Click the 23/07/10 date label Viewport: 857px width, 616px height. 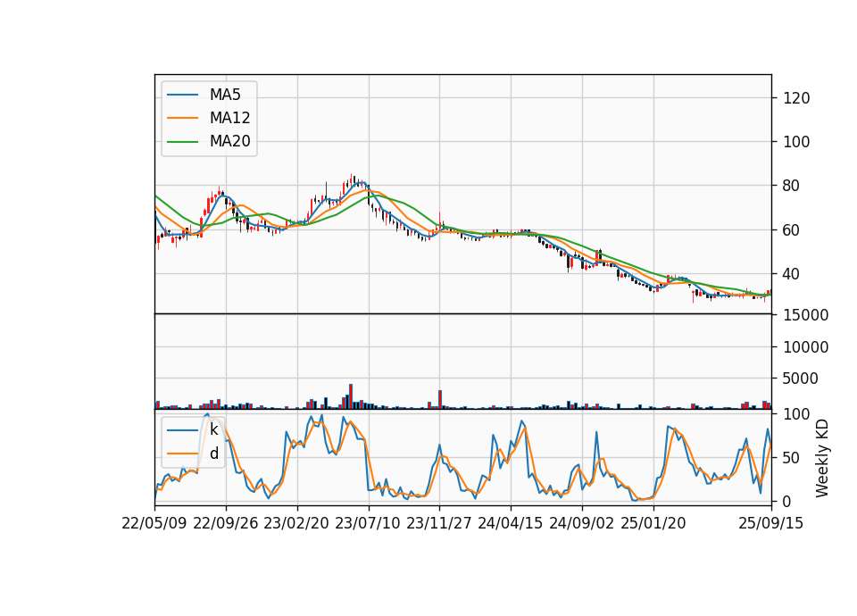tap(368, 523)
